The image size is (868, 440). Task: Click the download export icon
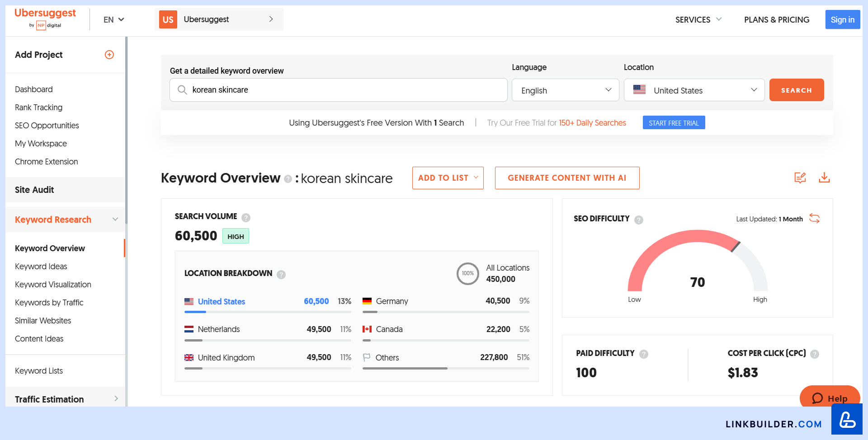824,178
